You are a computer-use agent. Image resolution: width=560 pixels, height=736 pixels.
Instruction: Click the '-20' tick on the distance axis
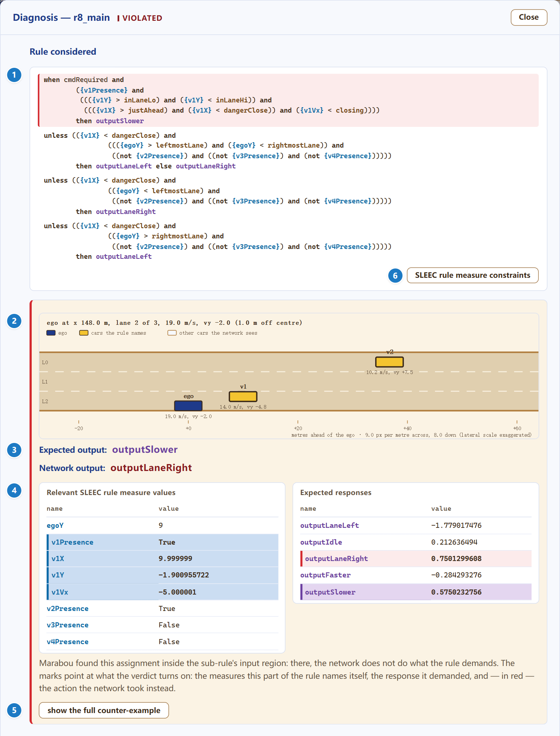[x=79, y=428]
